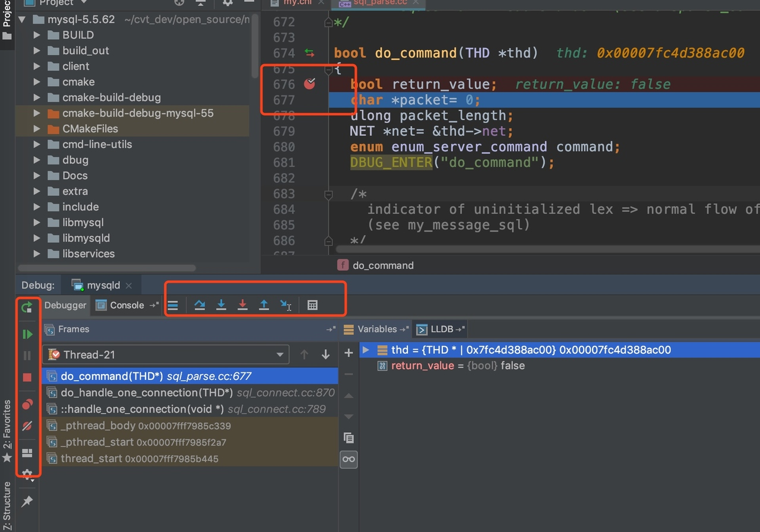Force Step Into with red arrow
Viewport: 760px width, 532px height.
click(x=243, y=305)
